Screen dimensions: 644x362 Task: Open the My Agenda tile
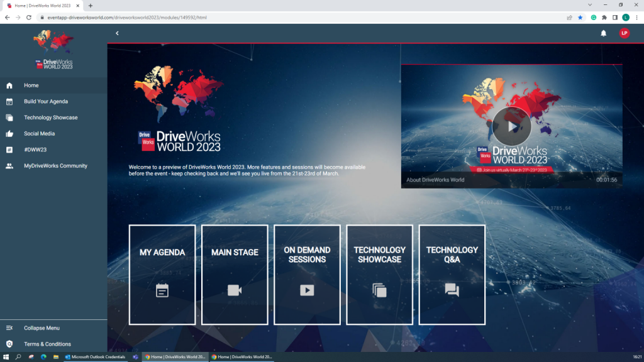[162, 275]
